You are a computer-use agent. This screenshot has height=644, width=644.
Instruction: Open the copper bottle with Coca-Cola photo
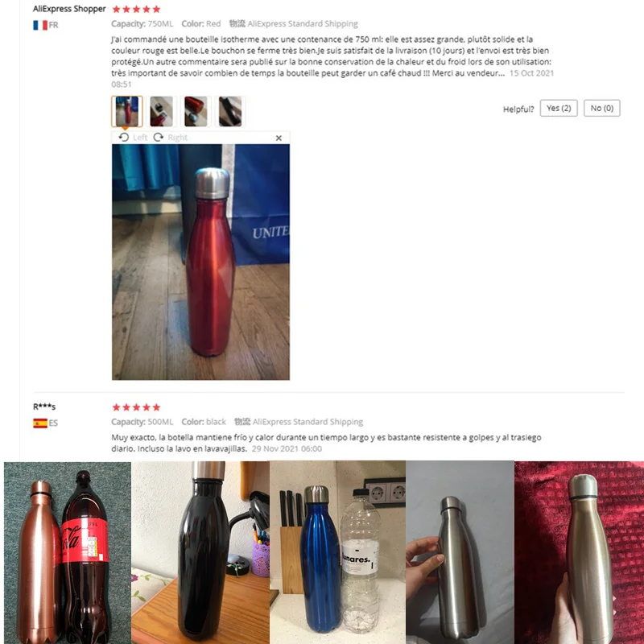(68, 552)
